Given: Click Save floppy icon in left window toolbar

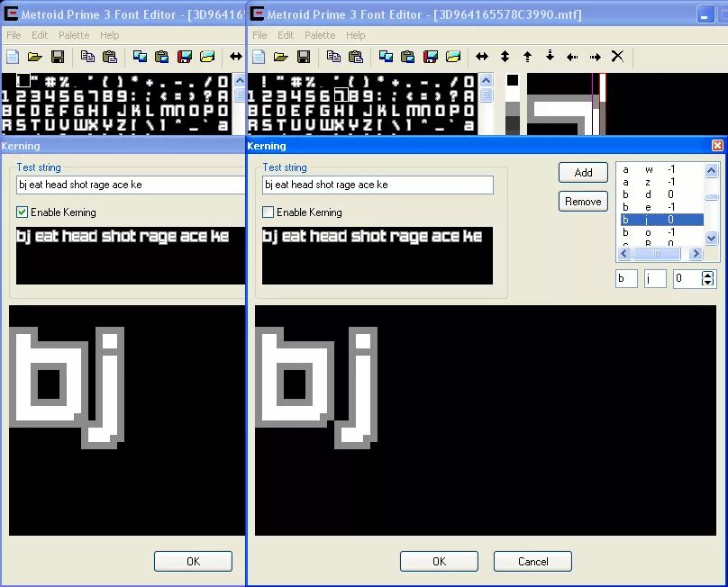Looking at the screenshot, I should (58, 57).
